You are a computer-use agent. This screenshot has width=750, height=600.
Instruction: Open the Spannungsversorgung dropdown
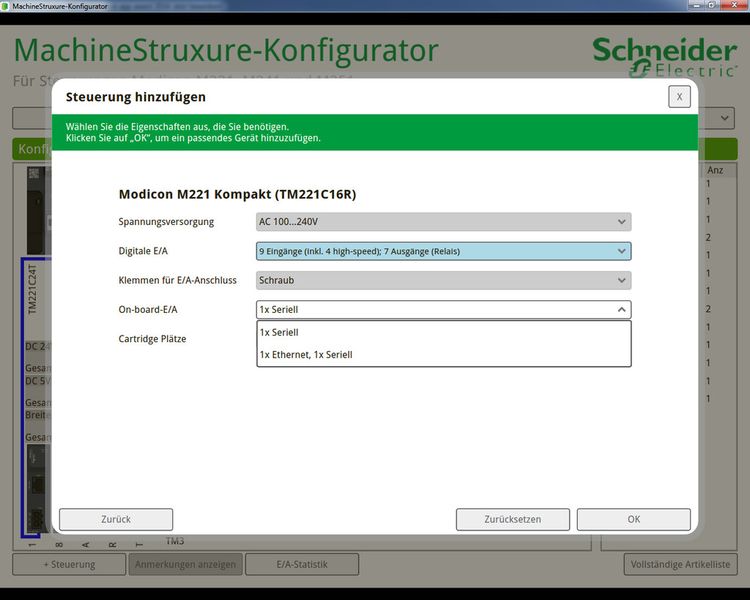[443, 222]
